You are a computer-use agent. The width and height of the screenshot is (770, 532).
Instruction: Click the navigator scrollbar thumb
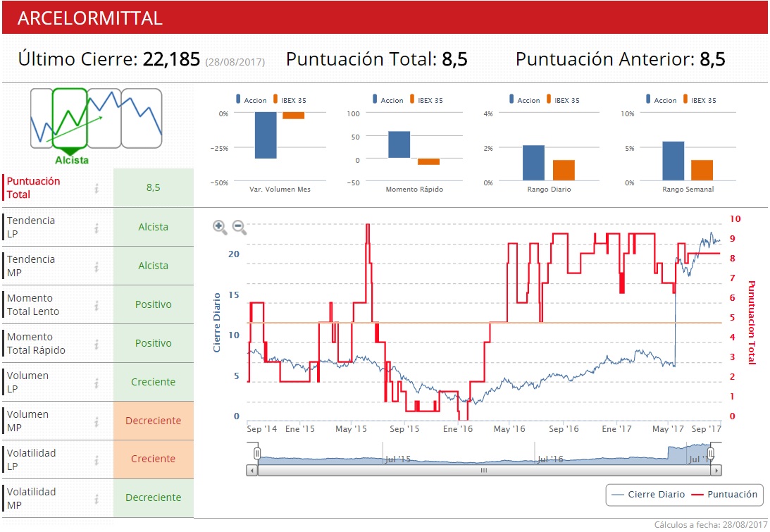(x=484, y=471)
